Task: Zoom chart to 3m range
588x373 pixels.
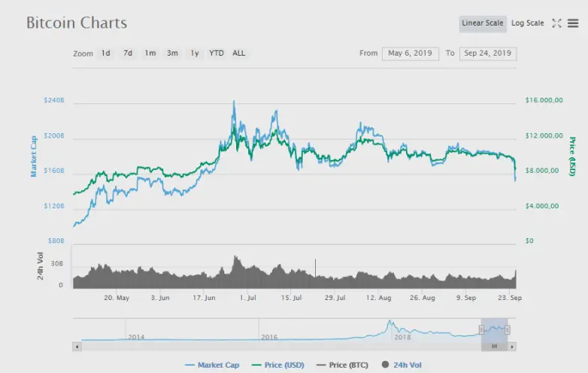Action: pyautogui.click(x=172, y=53)
